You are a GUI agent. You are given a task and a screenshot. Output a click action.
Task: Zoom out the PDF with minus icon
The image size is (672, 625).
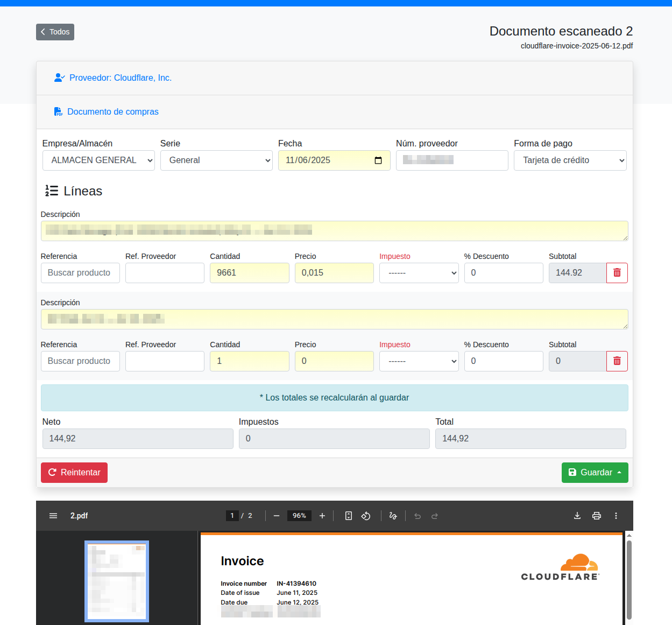pyautogui.click(x=277, y=516)
